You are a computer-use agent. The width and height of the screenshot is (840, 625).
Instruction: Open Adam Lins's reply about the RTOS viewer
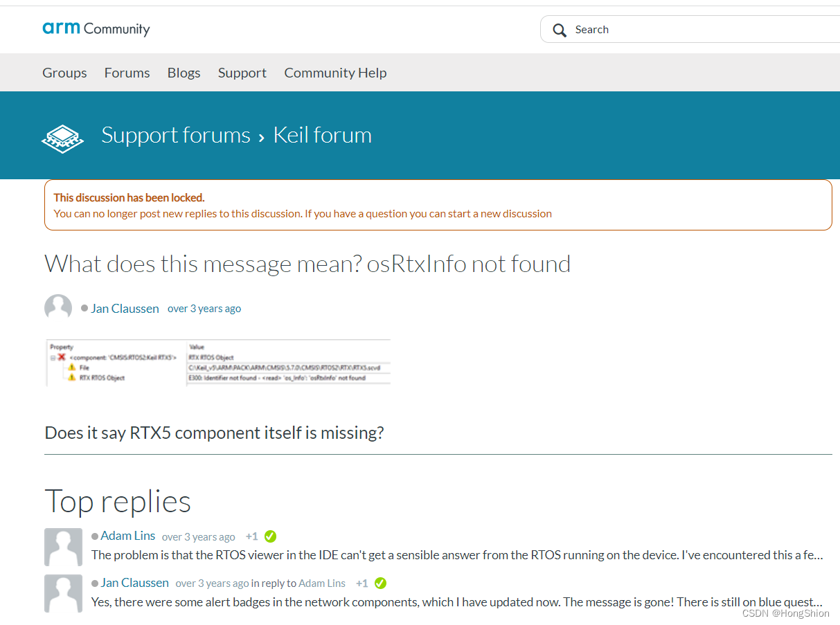457,555
